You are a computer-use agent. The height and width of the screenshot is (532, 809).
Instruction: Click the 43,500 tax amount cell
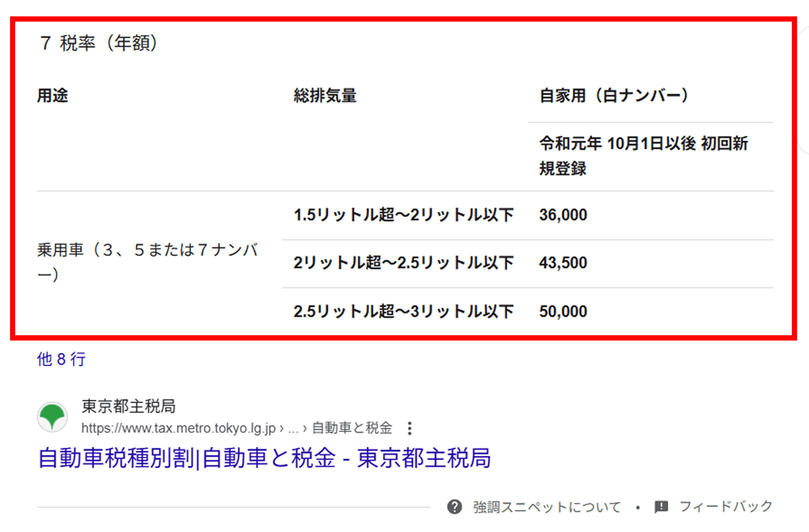click(x=563, y=263)
